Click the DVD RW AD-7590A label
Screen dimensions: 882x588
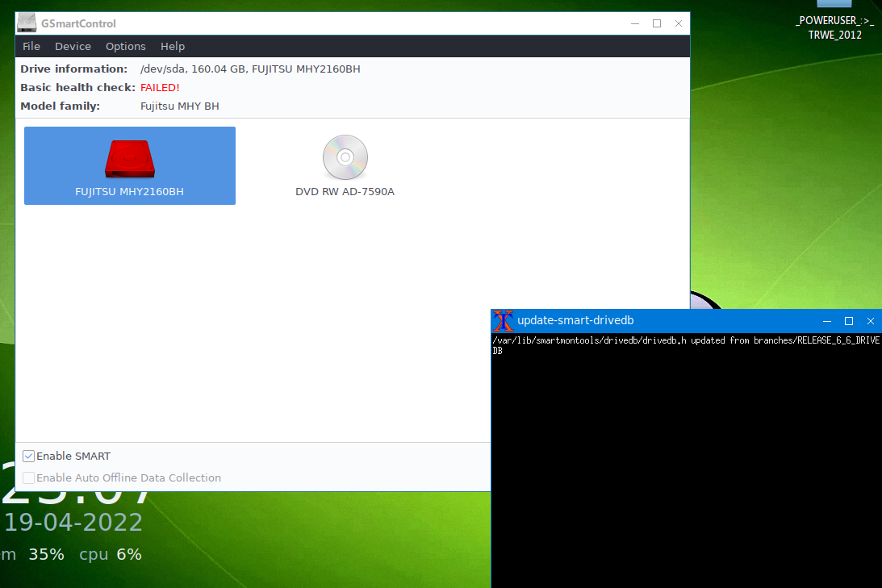(345, 192)
